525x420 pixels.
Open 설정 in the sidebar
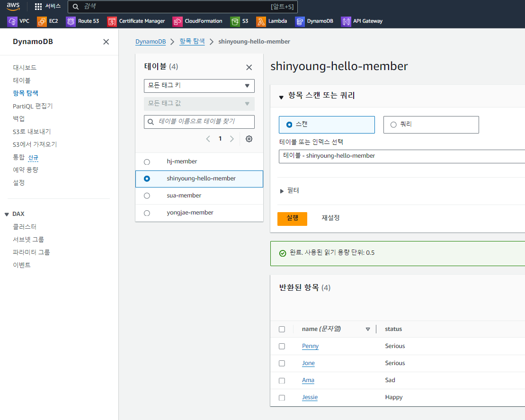[19, 182]
